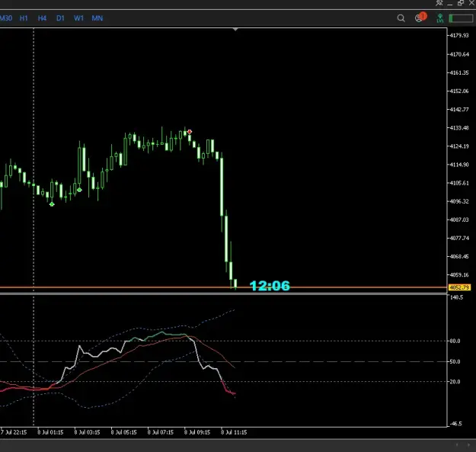Close the chart window
Screen dimensions: 476x452
472,3
